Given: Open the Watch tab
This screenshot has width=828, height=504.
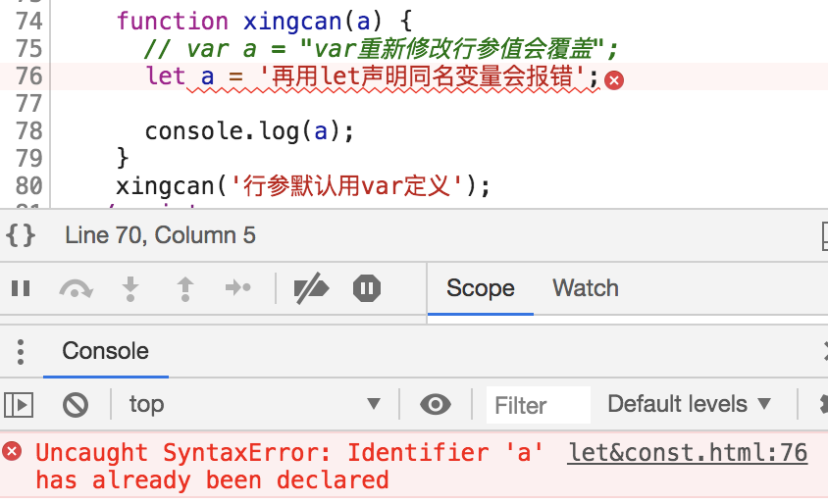Looking at the screenshot, I should point(586,288).
